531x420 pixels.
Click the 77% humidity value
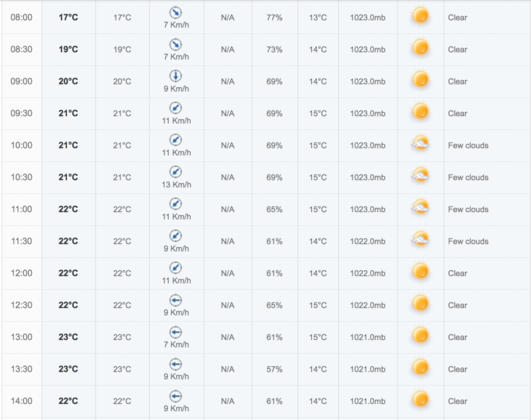click(274, 17)
